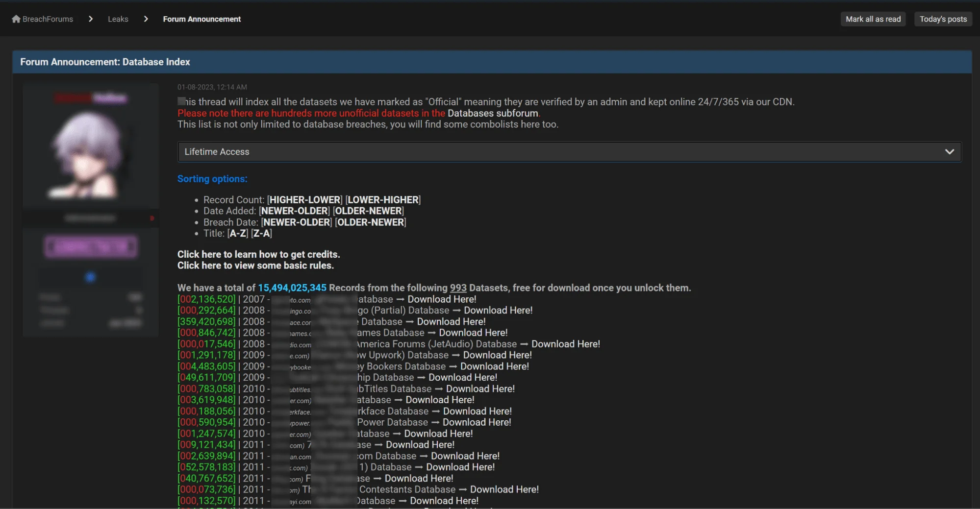
Task: Click the blue star reputation icon
Action: click(x=90, y=277)
